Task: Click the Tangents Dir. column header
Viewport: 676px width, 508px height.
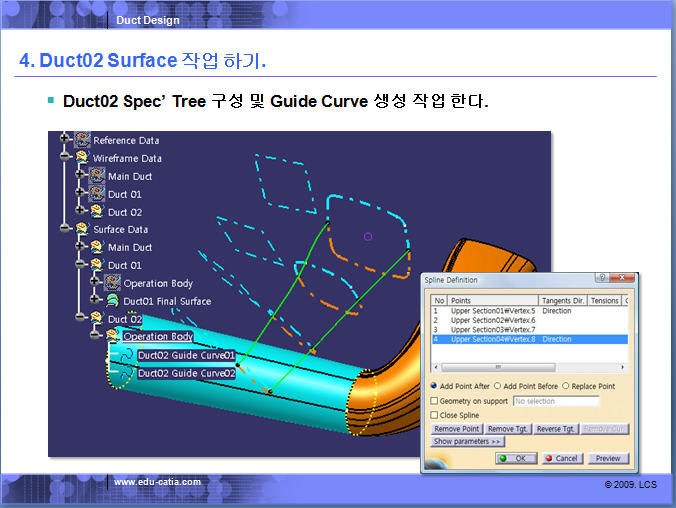Action: [x=562, y=300]
